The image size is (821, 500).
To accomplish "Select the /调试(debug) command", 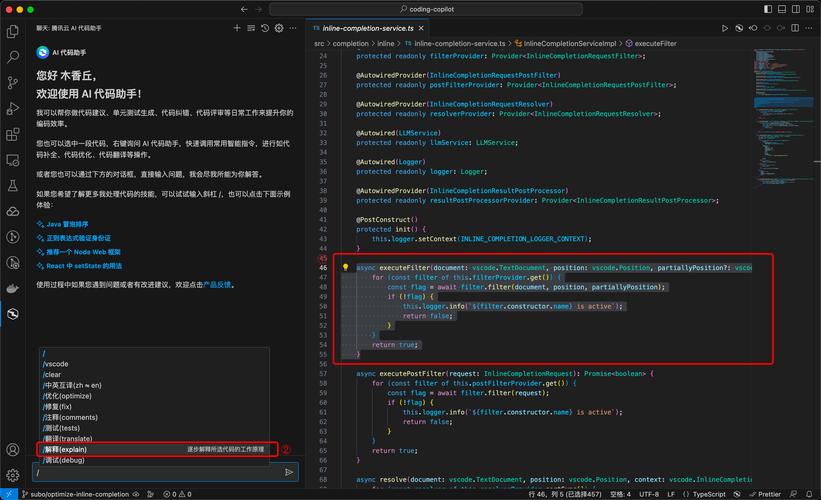I will (x=154, y=460).
